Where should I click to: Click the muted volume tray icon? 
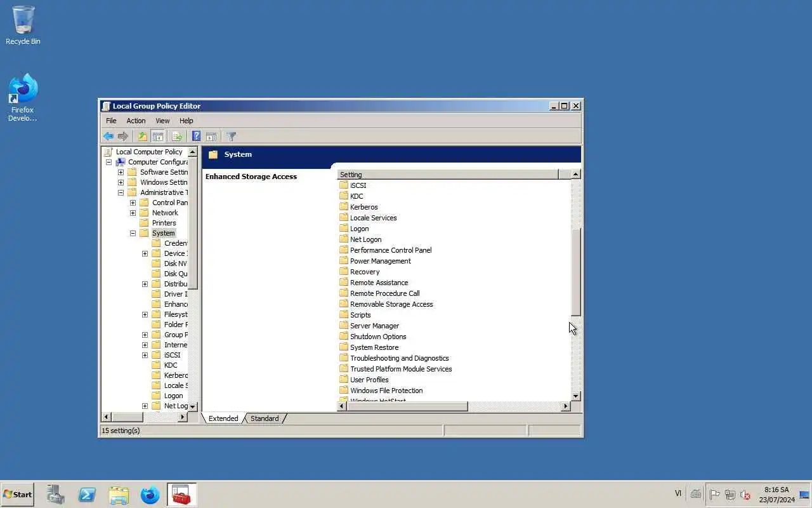[x=745, y=495]
